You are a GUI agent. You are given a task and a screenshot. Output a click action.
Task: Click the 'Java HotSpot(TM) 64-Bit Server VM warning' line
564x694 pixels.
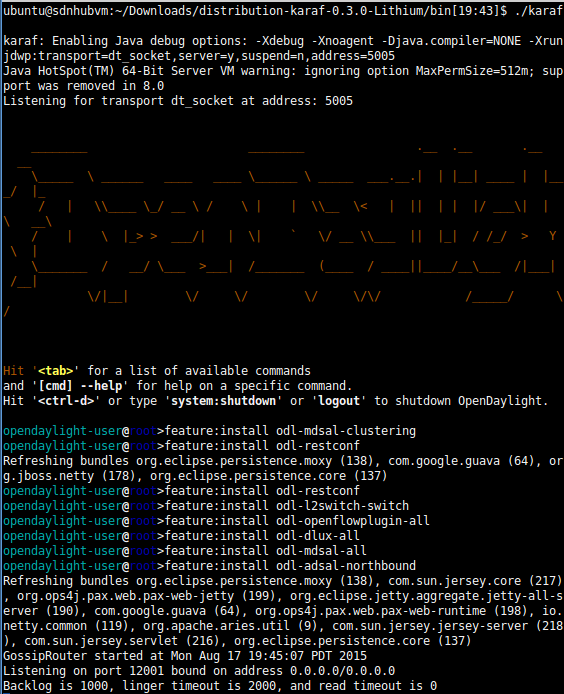[x=283, y=71]
